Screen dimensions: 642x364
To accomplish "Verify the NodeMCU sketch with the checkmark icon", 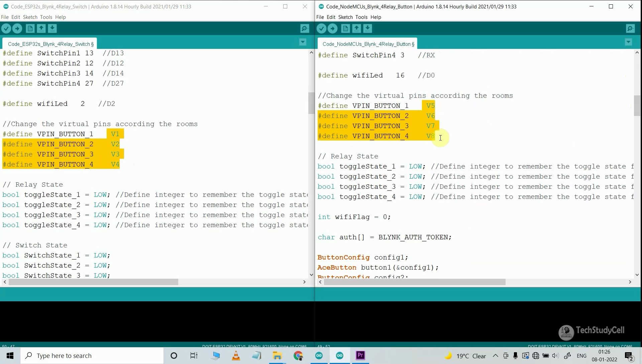I will (321, 28).
